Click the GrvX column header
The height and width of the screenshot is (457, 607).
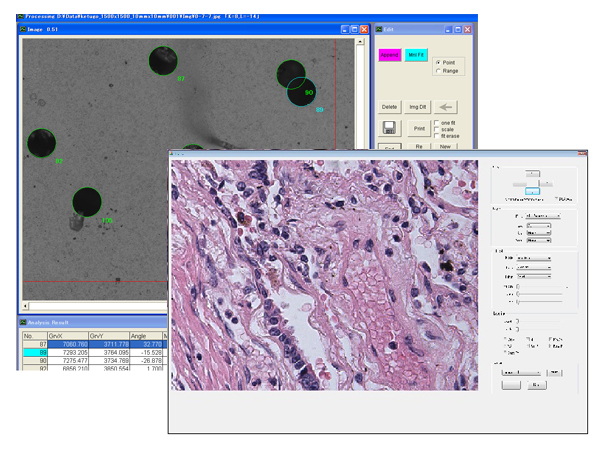68,336
